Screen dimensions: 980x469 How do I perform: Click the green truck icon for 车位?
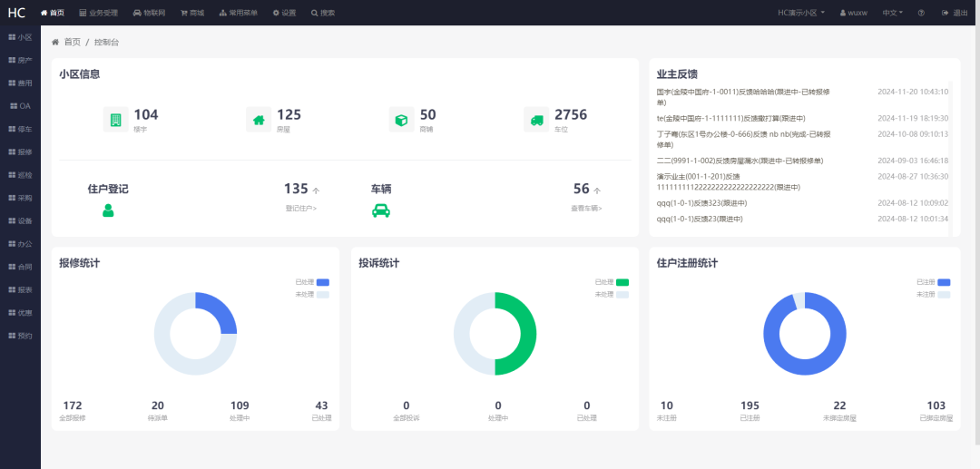pos(536,119)
